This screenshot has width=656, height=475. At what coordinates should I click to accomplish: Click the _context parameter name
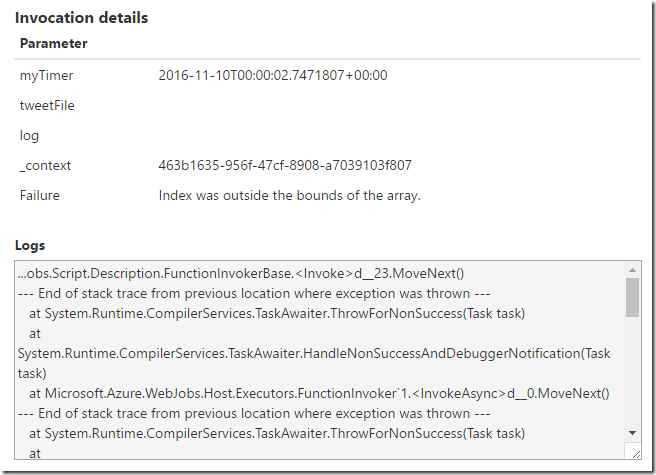(x=45, y=165)
